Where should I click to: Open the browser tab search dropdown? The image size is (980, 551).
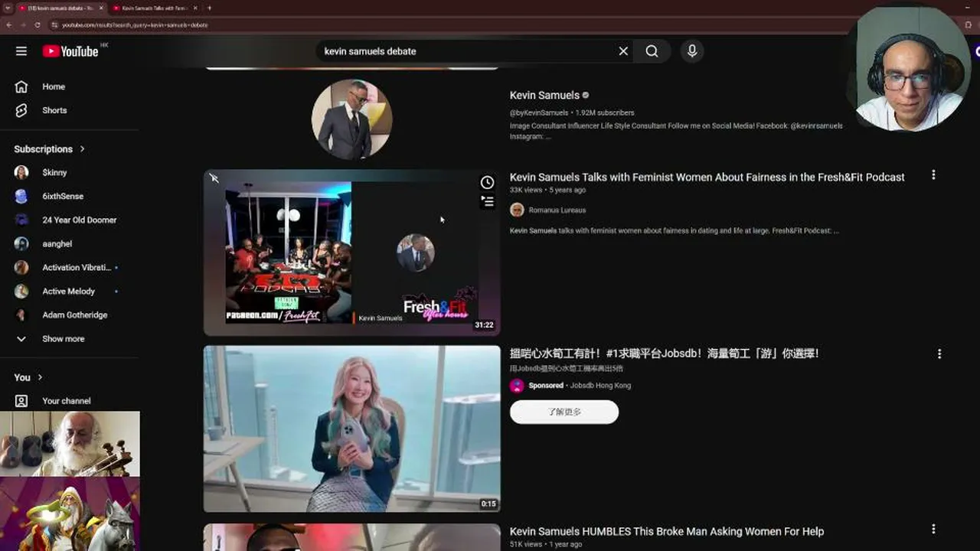click(7, 8)
